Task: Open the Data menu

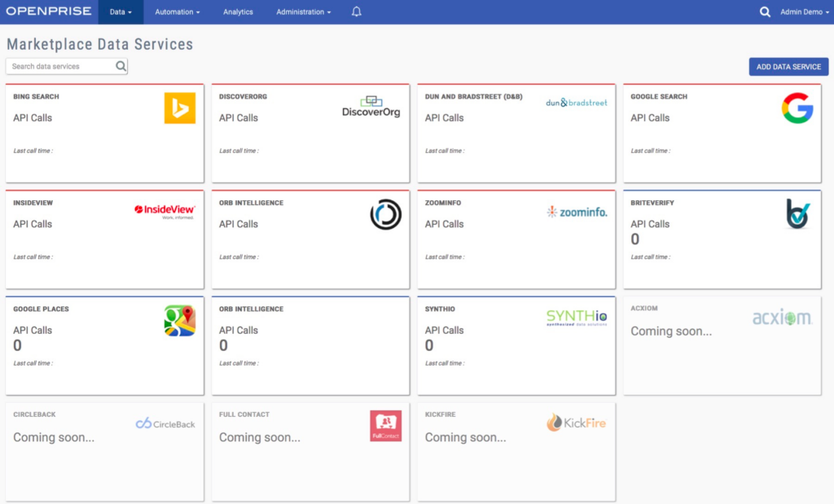Action: [x=120, y=11]
